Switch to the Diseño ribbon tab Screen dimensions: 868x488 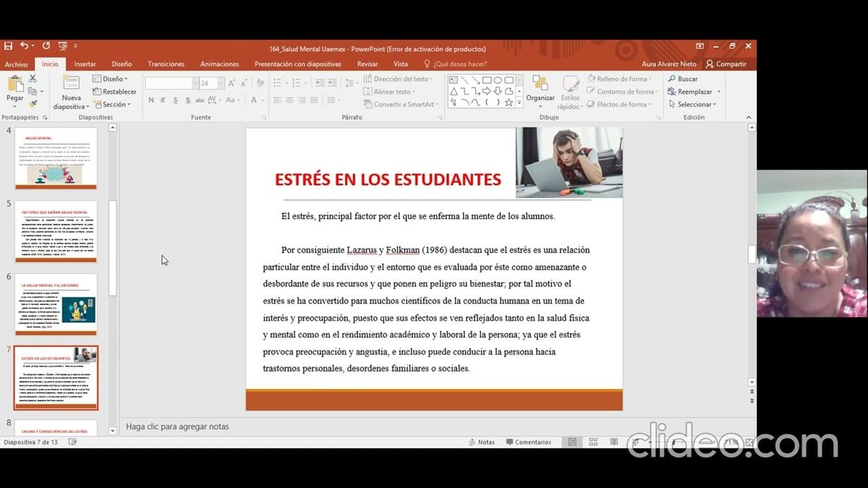122,64
